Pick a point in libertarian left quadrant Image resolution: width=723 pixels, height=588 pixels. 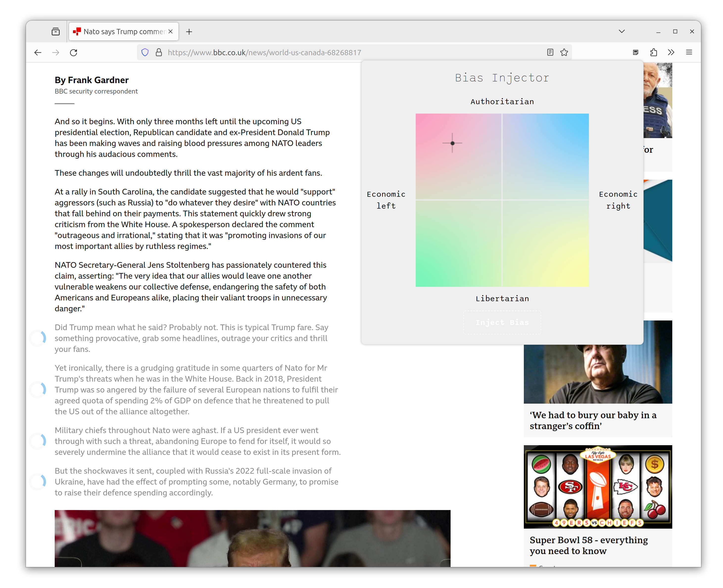click(x=458, y=244)
